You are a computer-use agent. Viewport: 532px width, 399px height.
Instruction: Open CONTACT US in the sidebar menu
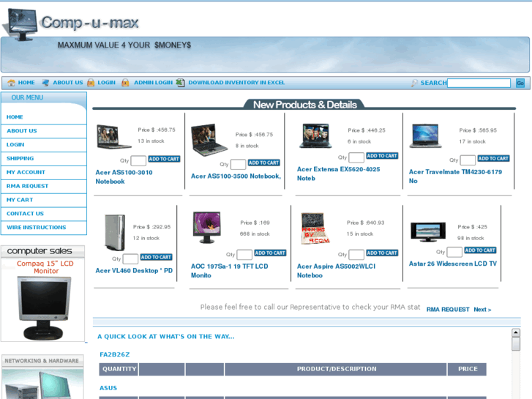[25, 214]
